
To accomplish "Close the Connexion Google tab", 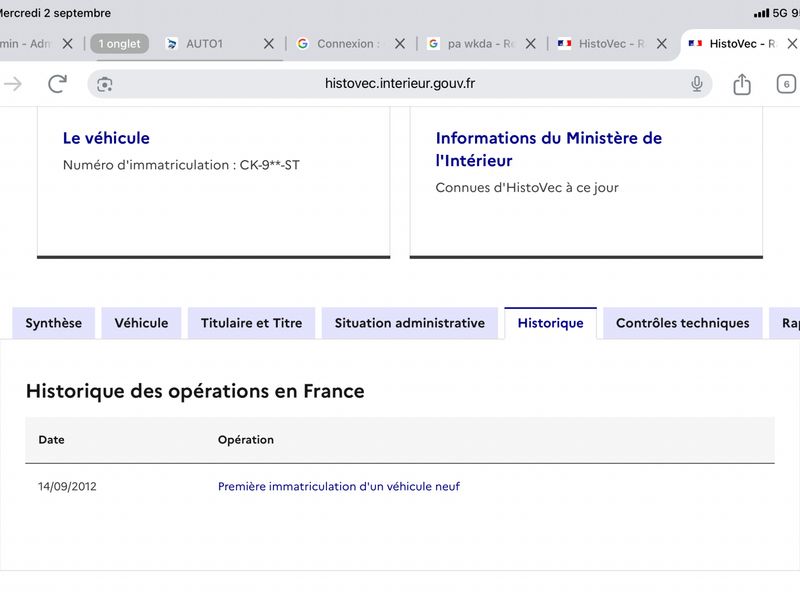I will coord(400,44).
